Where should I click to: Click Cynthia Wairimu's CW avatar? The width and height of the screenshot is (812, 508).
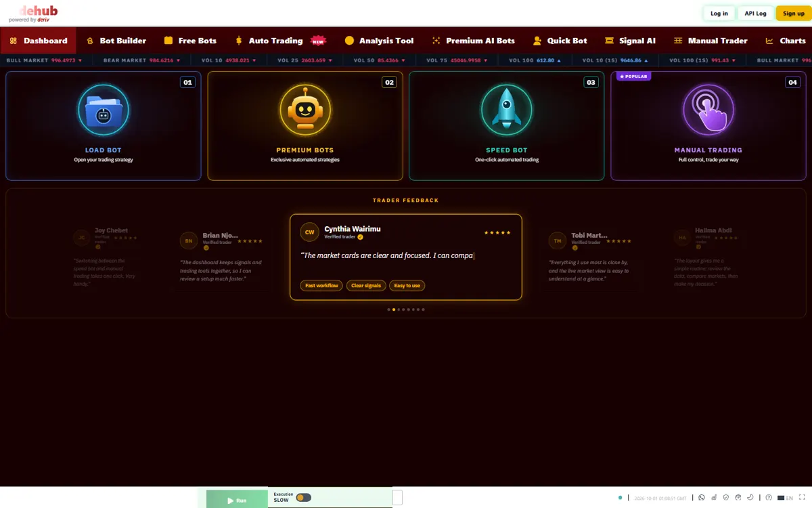pyautogui.click(x=310, y=232)
